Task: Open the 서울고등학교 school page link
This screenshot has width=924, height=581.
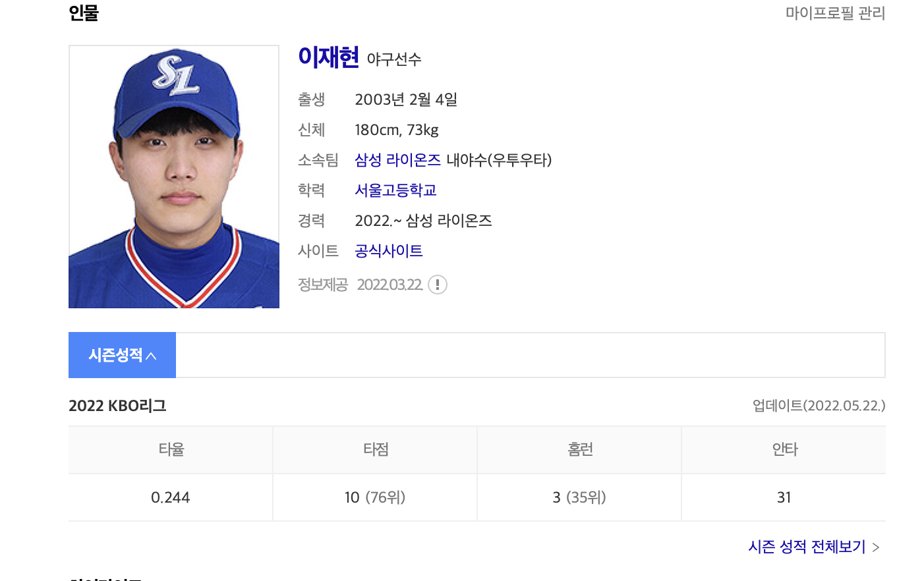Action: click(x=395, y=190)
